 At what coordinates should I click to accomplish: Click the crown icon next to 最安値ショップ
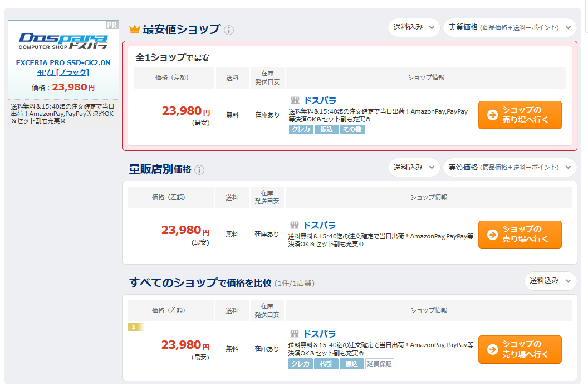point(134,30)
